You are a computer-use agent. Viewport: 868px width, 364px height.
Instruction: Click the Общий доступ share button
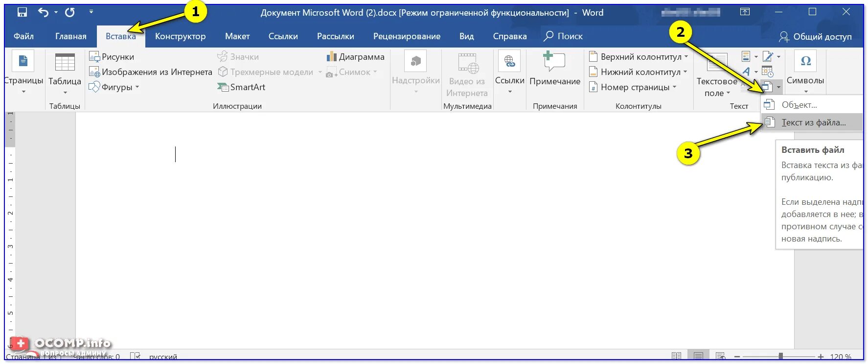tap(815, 37)
